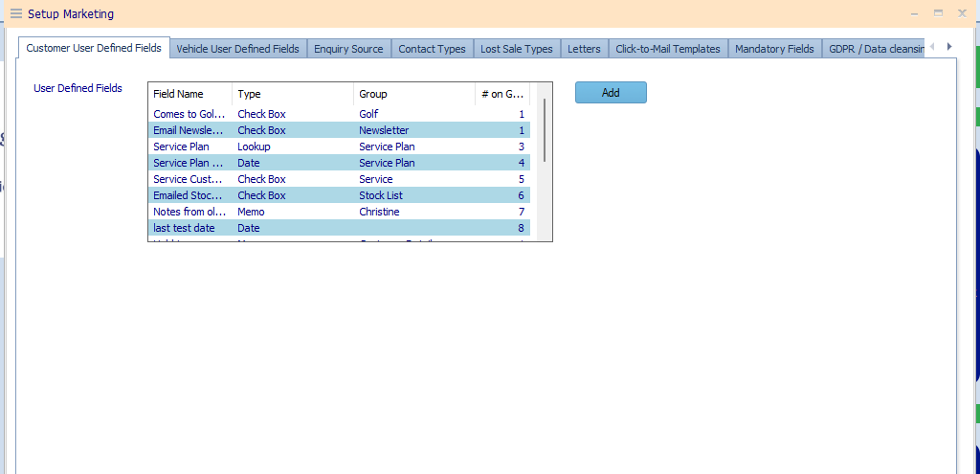Viewport: 980px width, 474px height.
Task: Select the 'Service Plan' Lookup row name
Action: coord(181,147)
